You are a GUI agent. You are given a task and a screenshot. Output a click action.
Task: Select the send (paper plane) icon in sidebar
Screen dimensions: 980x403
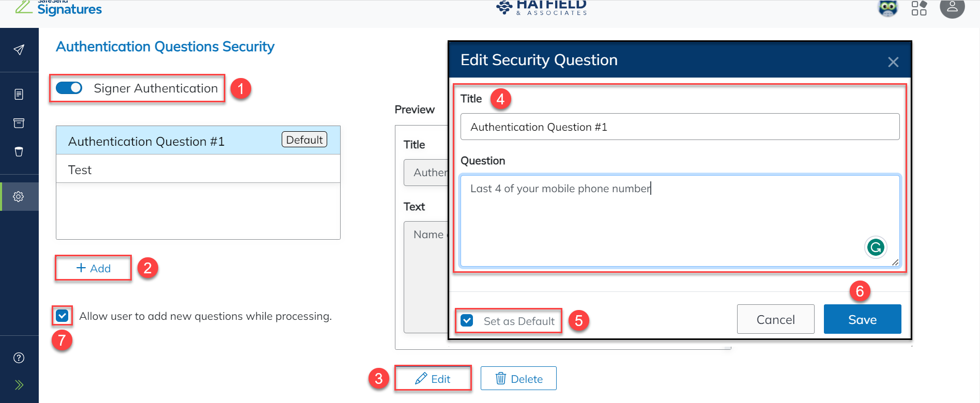point(19,50)
